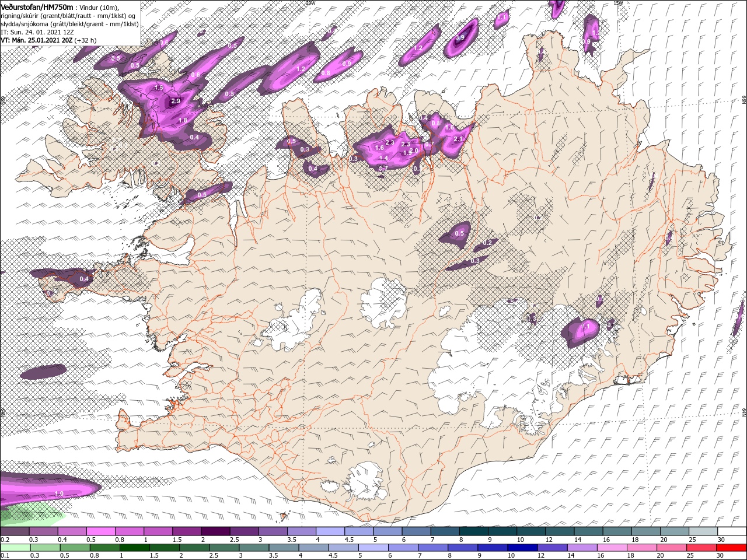Viewport: 747px width, 560px height.
Task: Click the Veðurstofan/HM750m map title
Action: [x=37, y=6]
